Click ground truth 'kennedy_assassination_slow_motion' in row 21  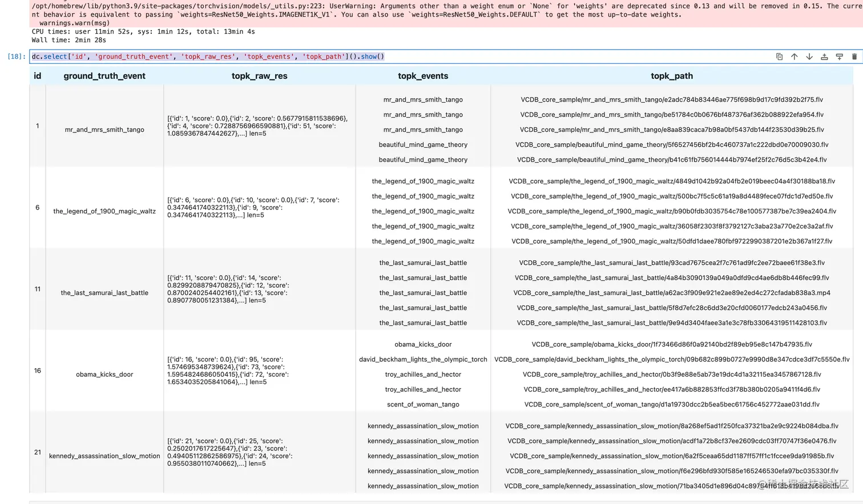[104, 456]
